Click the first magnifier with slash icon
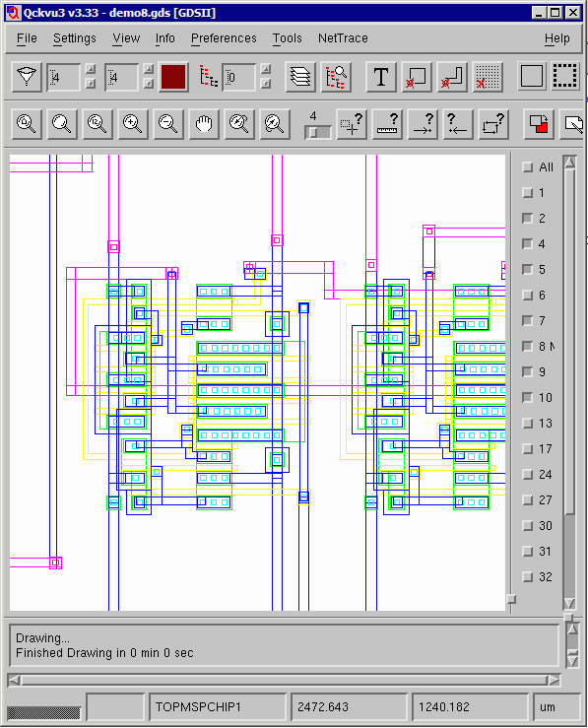 pos(239,124)
